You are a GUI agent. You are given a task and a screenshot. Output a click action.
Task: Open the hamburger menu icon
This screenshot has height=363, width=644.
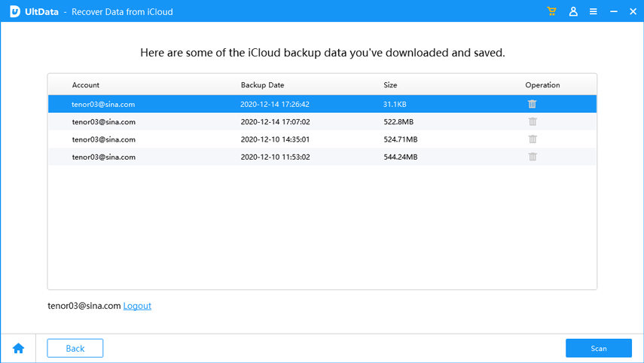[x=594, y=11]
